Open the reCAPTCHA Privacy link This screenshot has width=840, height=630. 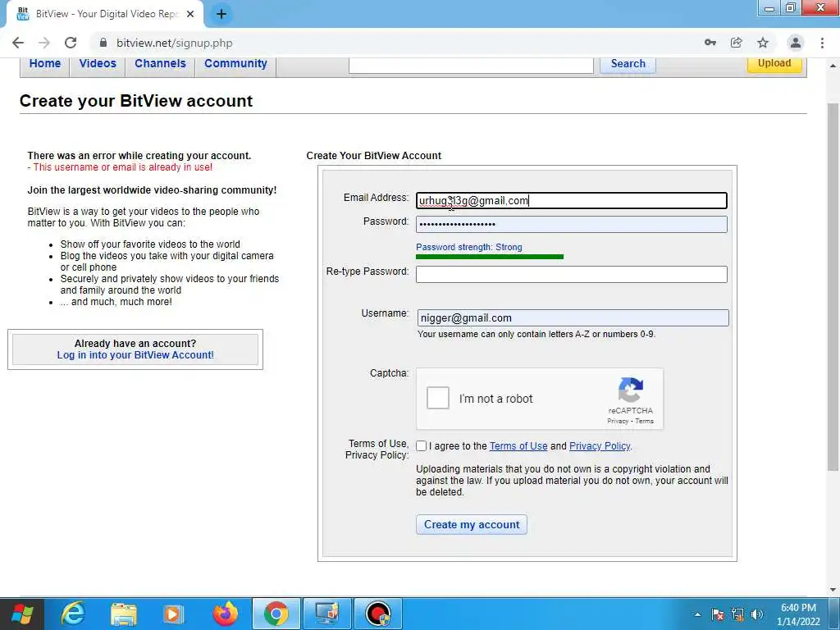[617, 421]
